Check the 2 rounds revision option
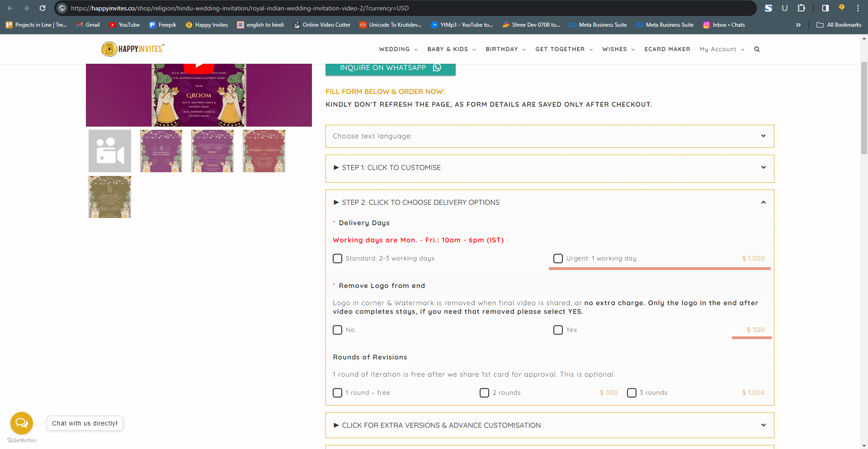This screenshot has width=868, height=449. click(484, 392)
